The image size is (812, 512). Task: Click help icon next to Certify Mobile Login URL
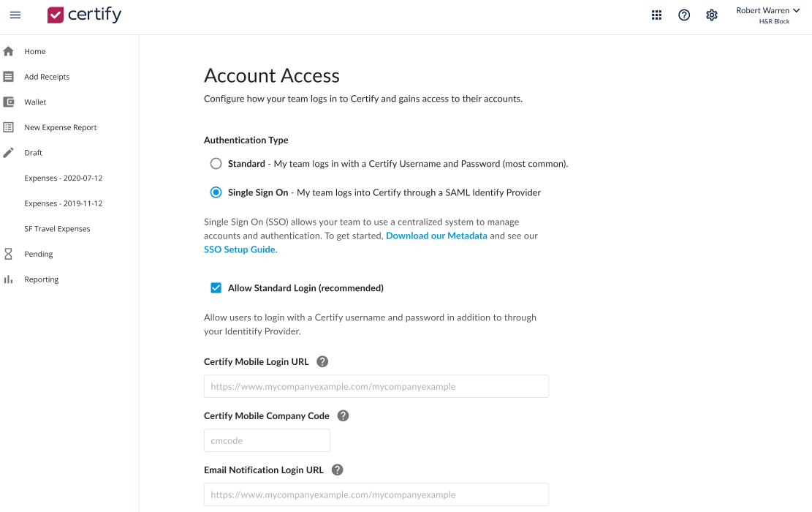(322, 362)
